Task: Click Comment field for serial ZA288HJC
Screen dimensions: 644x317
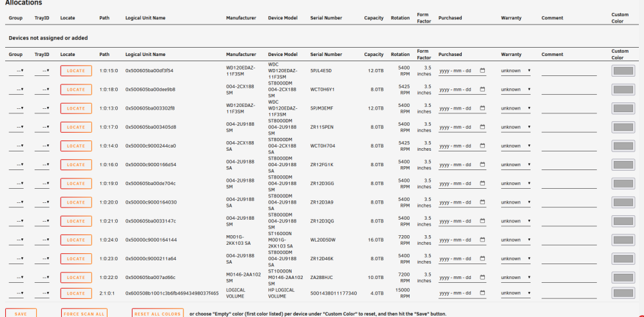Action: click(569, 278)
